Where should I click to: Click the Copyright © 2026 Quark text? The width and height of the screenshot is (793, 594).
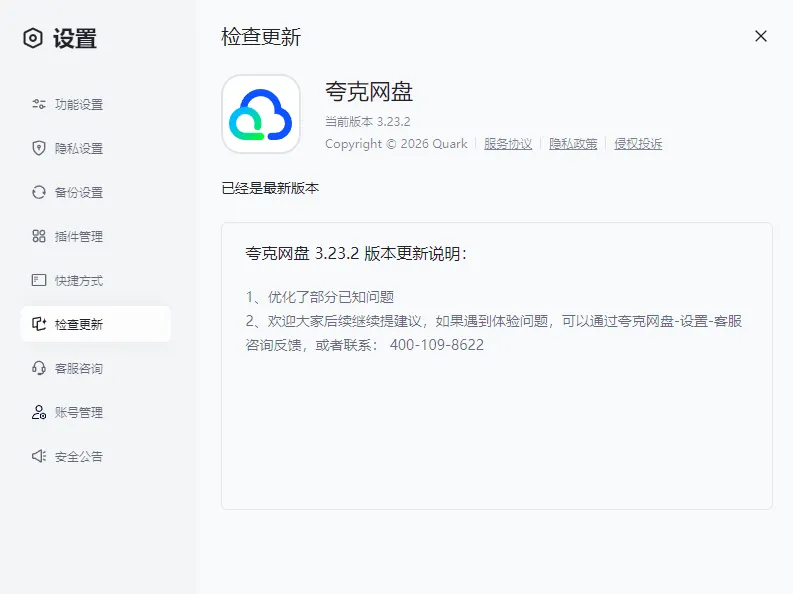(x=396, y=144)
